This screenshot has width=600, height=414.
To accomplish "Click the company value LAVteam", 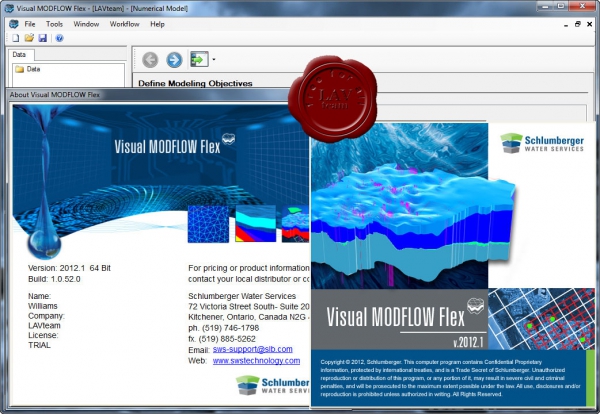I will 44,326.
